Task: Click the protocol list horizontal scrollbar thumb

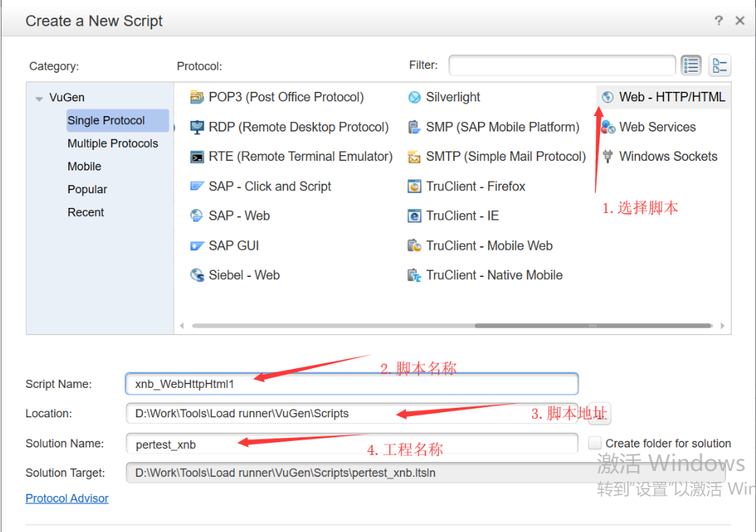Action: point(593,326)
